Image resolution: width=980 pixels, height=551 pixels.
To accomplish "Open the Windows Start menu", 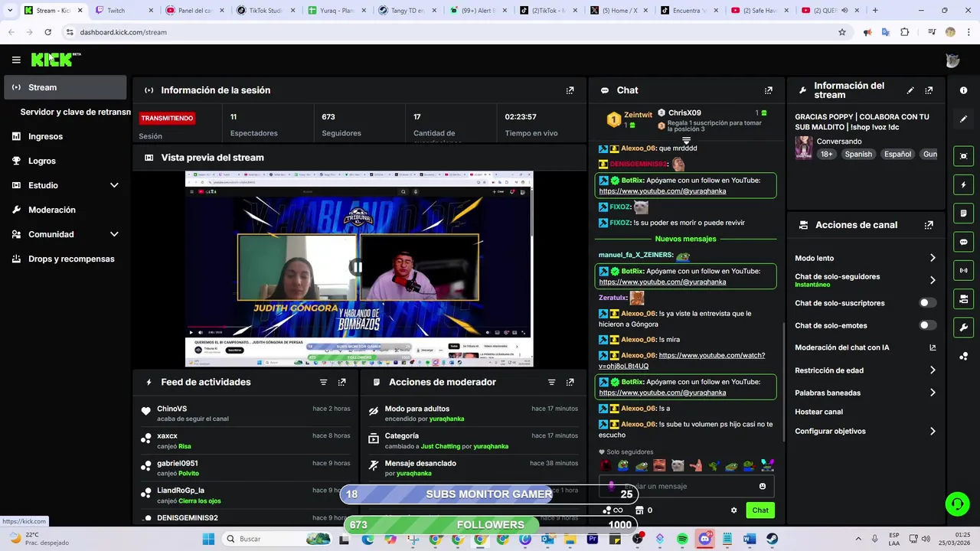I will pyautogui.click(x=208, y=539).
